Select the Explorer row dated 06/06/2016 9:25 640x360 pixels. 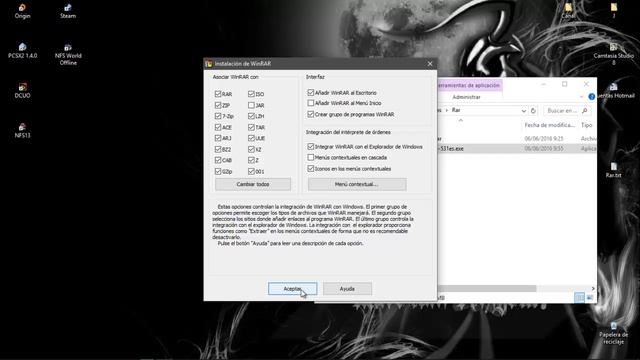(517, 139)
